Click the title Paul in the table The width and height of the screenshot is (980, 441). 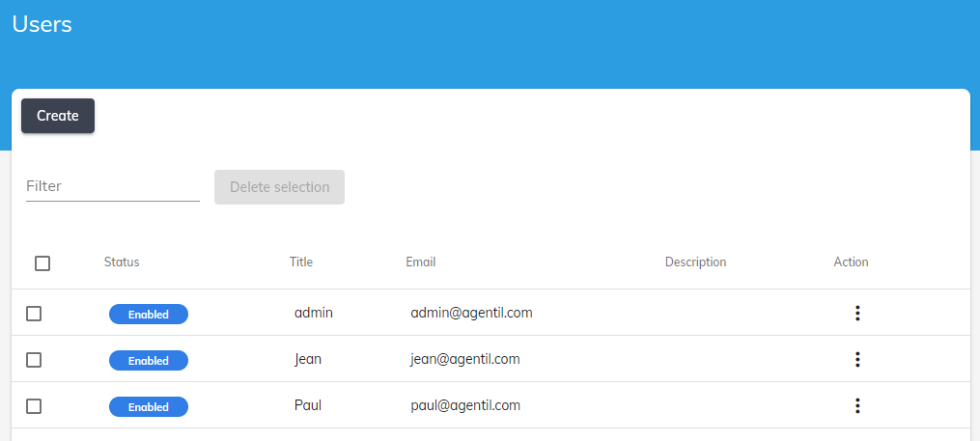308,405
